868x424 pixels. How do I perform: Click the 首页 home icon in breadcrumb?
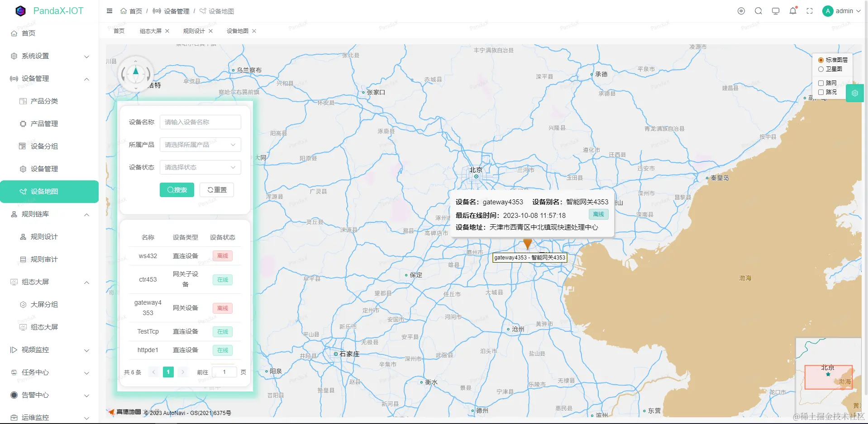pos(124,11)
